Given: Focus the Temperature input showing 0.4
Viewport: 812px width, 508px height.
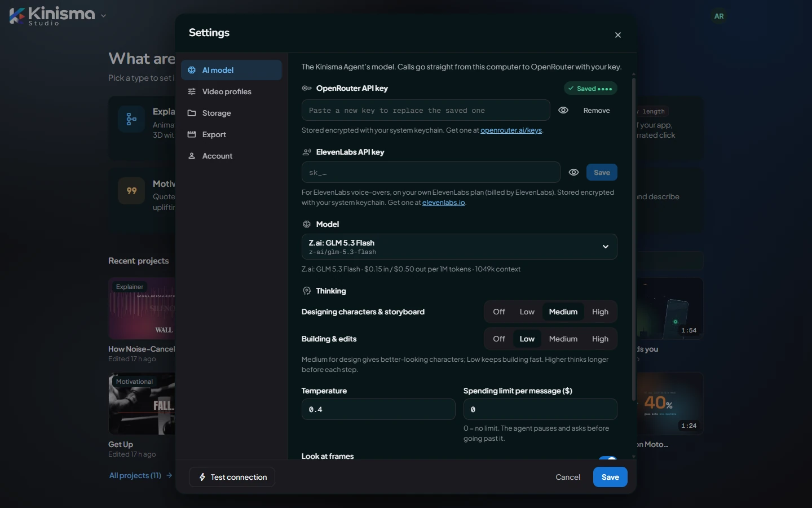Looking at the screenshot, I should click(x=378, y=409).
